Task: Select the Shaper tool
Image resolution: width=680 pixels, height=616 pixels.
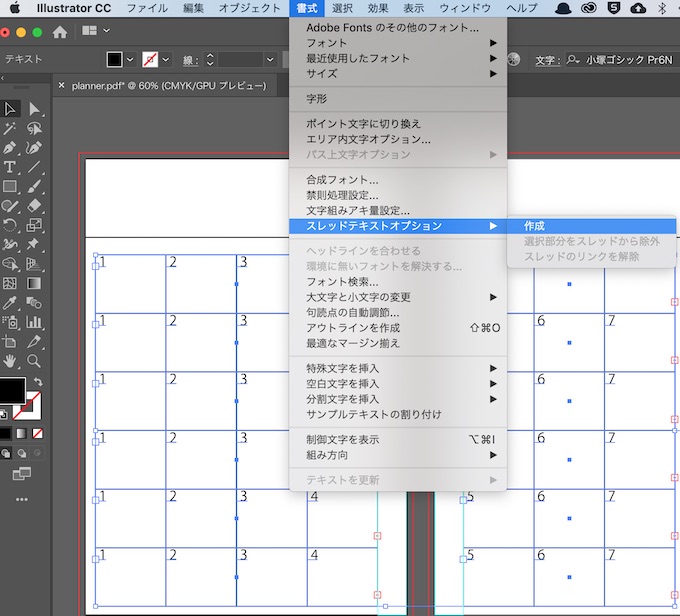Action: [10, 206]
